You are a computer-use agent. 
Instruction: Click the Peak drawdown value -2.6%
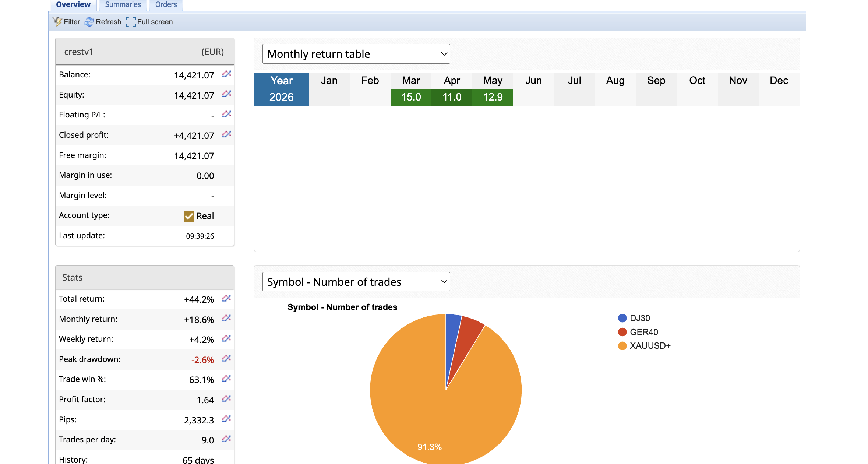coord(202,360)
